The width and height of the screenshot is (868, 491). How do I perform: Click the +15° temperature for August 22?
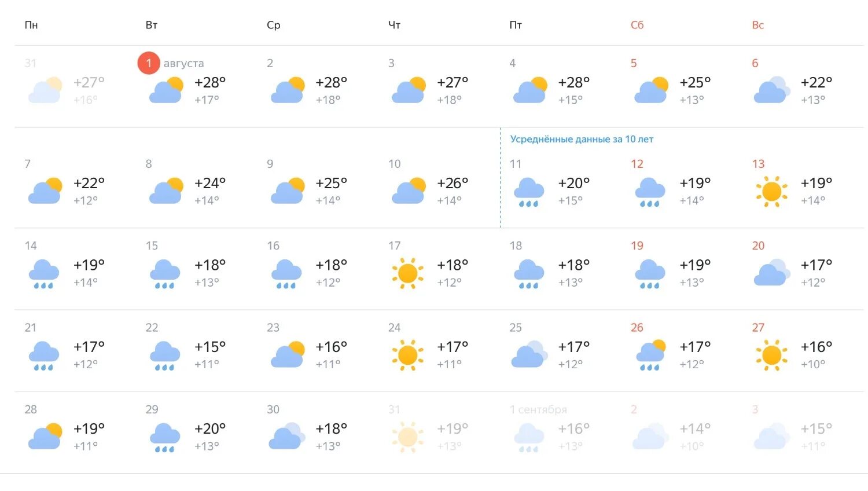point(210,347)
